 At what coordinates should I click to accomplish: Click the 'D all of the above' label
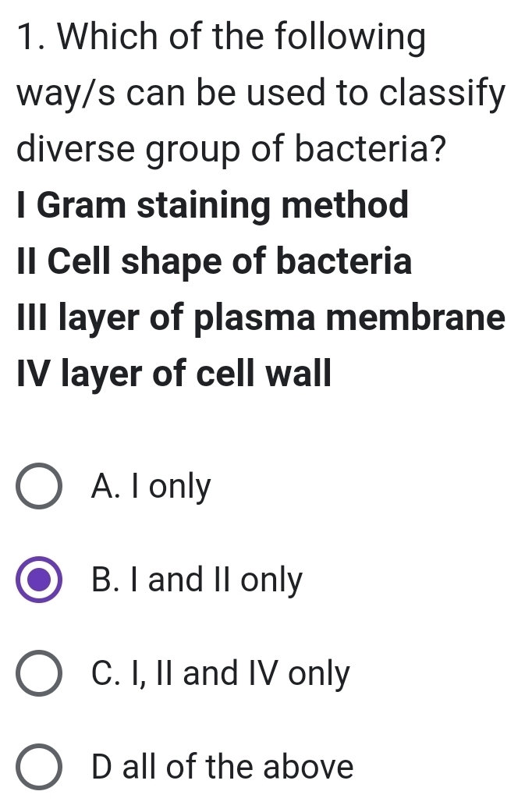(x=222, y=767)
